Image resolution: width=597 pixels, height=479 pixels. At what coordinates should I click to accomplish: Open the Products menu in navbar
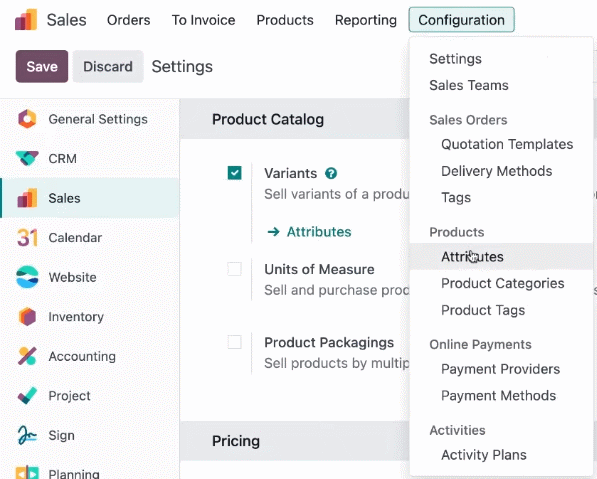[285, 20]
